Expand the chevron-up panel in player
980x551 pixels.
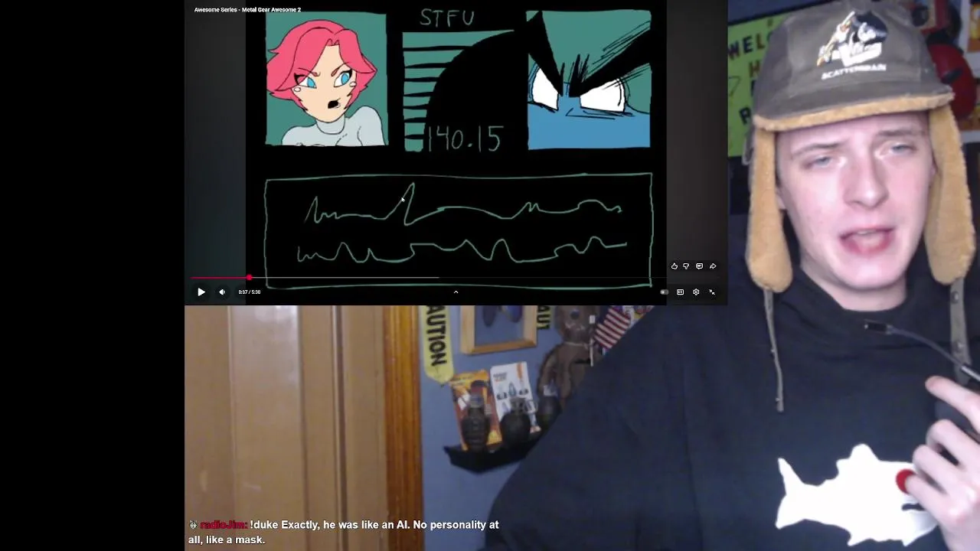tap(456, 292)
